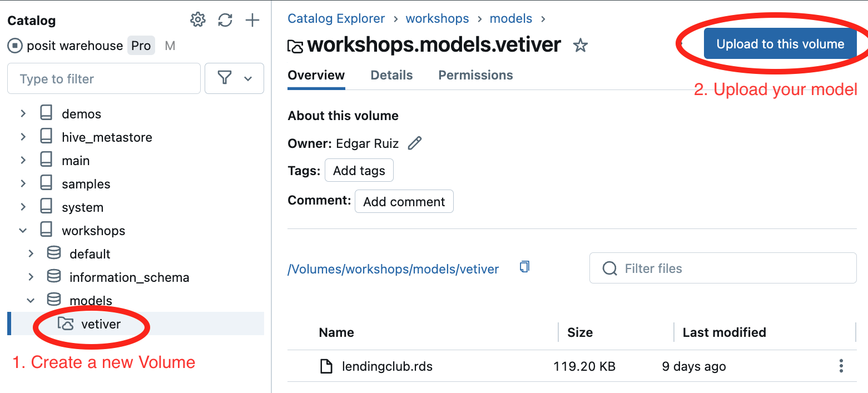Refresh the catalog tree
Image resolution: width=868 pixels, height=393 pixels.
[225, 21]
